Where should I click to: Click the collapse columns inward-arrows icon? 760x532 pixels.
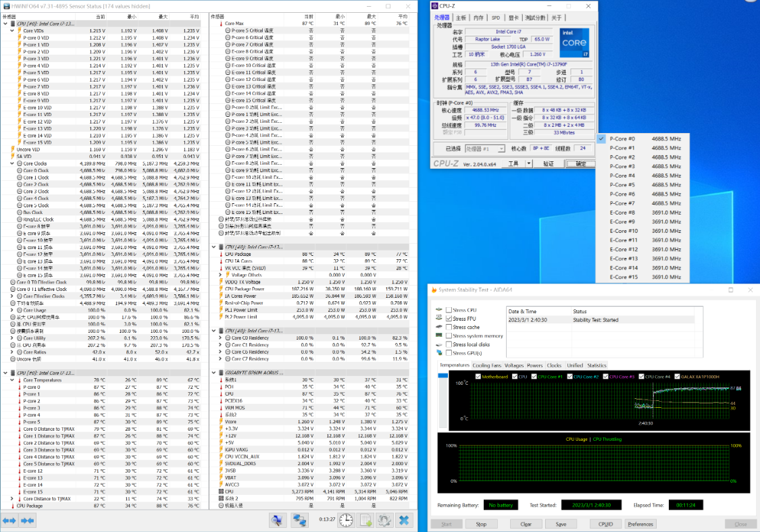pyautogui.click(x=27, y=521)
